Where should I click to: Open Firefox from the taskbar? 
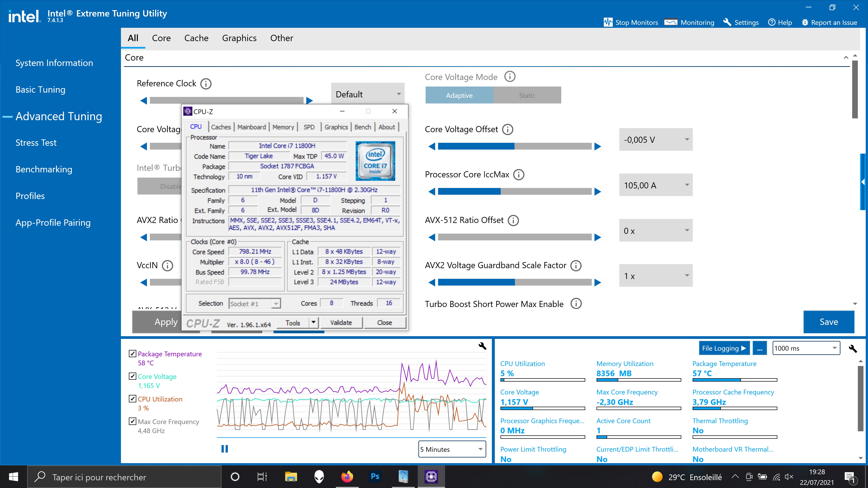(347, 476)
